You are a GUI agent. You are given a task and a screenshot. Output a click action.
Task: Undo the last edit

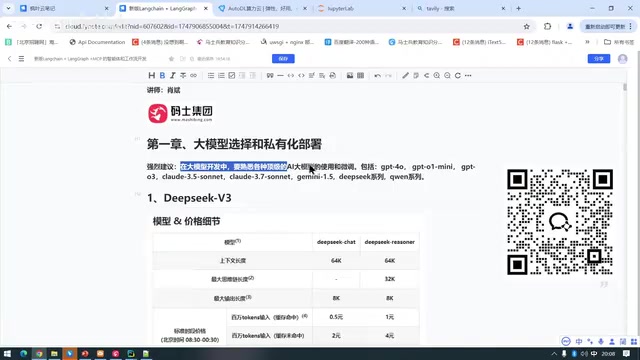[x=378, y=76]
